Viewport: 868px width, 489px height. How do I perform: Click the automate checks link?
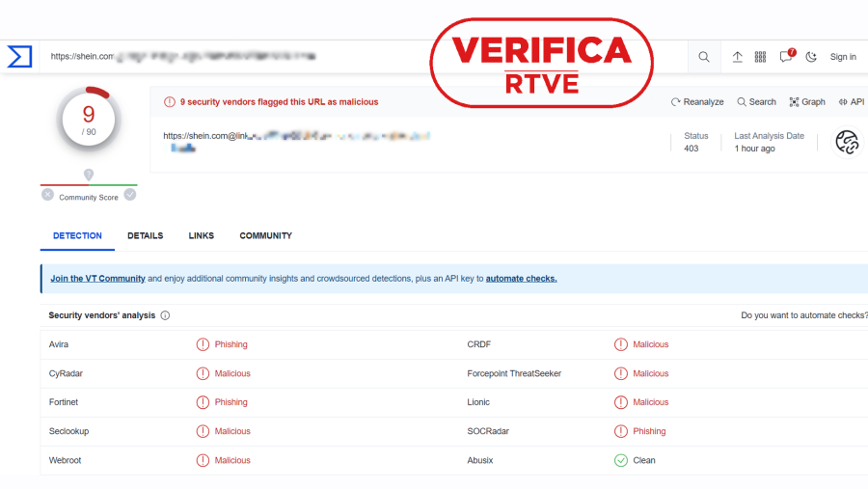(522, 279)
